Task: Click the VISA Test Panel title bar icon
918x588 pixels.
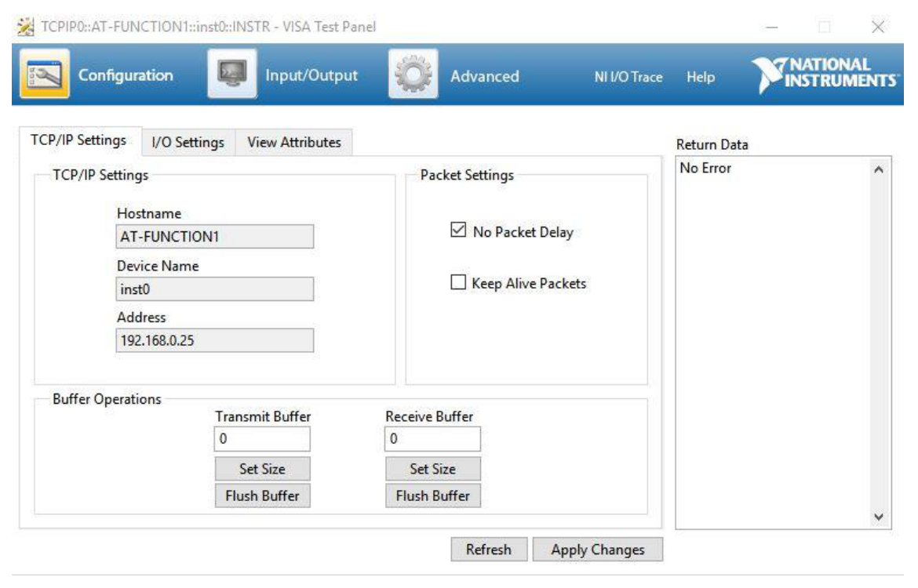Action: 25,27
